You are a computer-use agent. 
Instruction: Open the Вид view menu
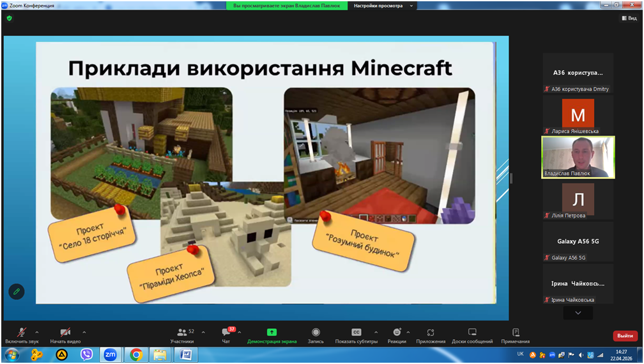(629, 18)
